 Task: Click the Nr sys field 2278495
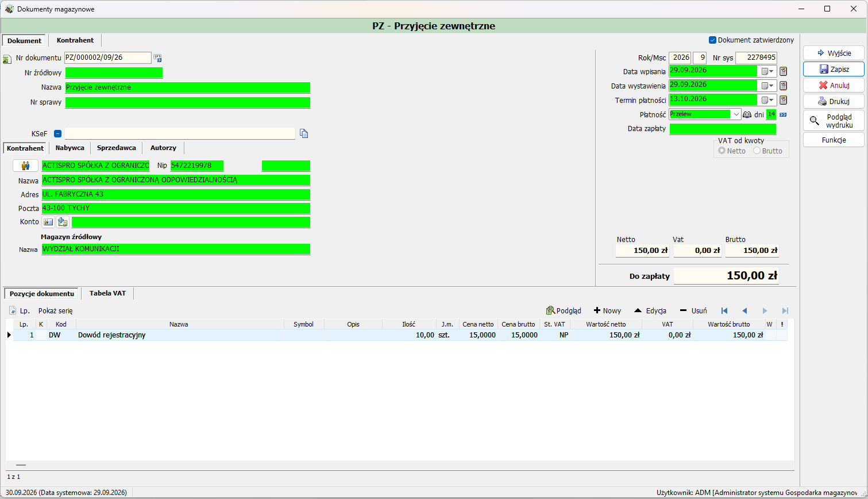coord(757,57)
